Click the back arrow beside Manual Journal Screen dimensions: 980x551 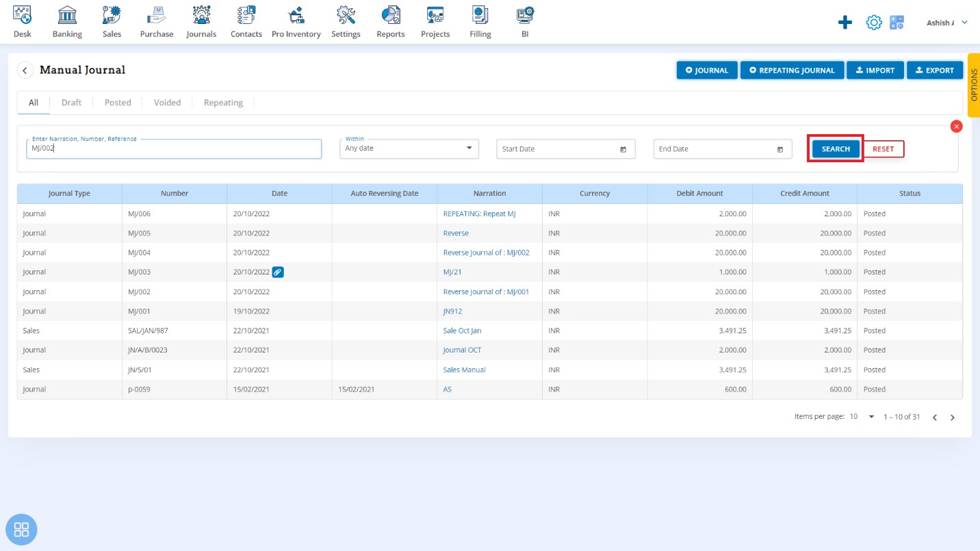(x=25, y=70)
